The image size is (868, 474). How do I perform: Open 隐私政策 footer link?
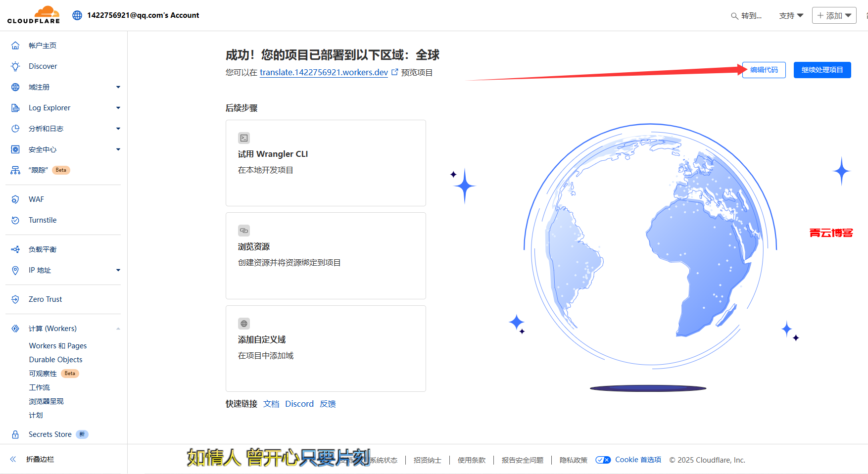coord(574,460)
